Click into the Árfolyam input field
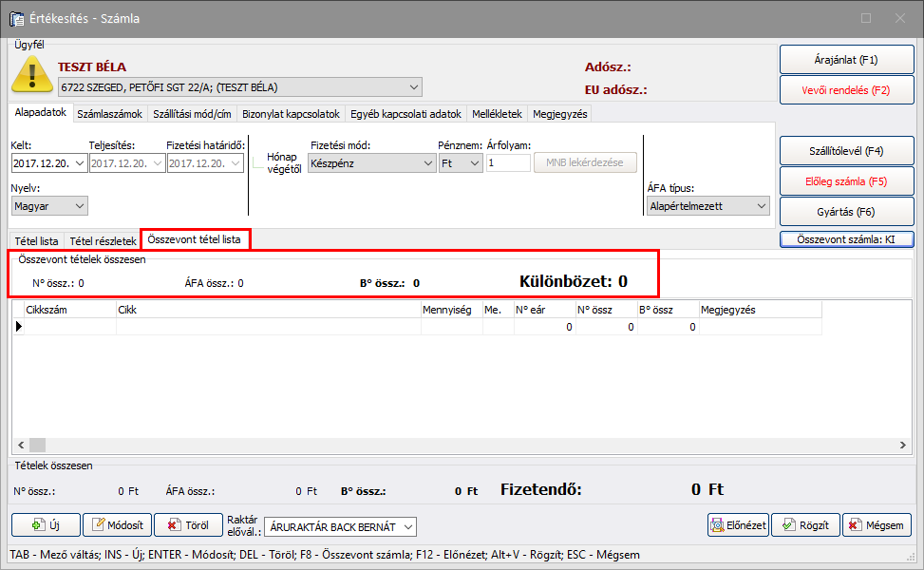 tap(508, 162)
